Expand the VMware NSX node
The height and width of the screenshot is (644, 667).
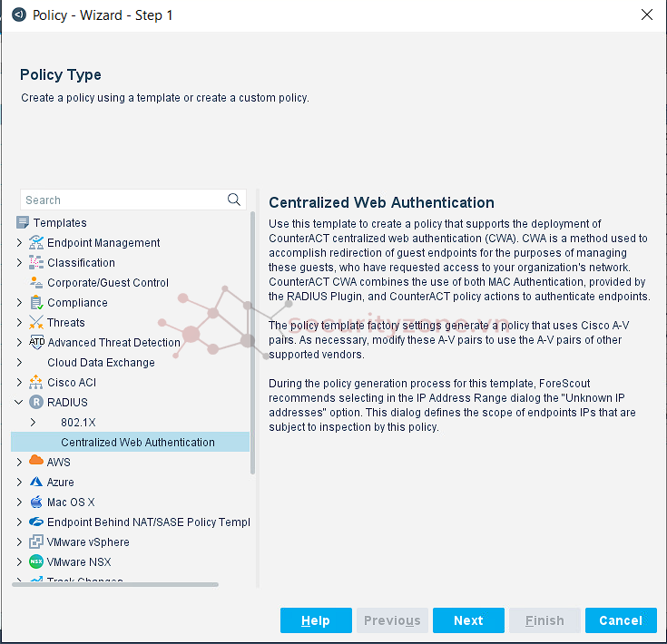click(19, 561)
